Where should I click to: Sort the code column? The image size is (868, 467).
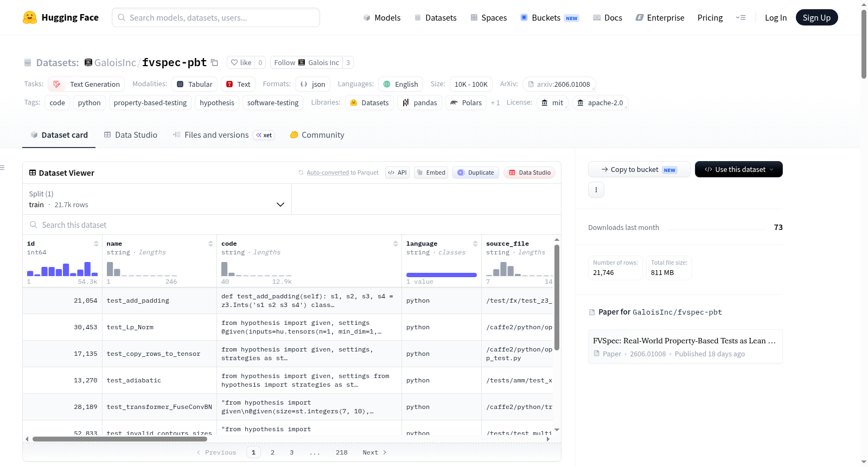395,244
